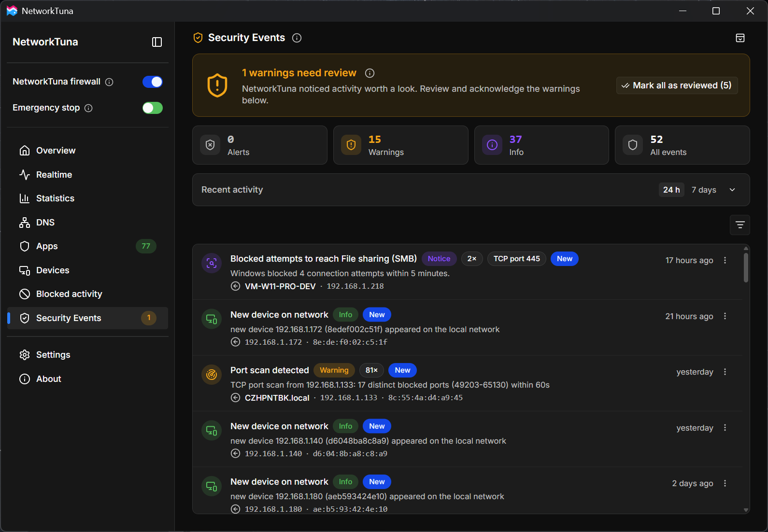Click the SMB blocked attempts event icon
Screen dimensions: 768x532
212,263
